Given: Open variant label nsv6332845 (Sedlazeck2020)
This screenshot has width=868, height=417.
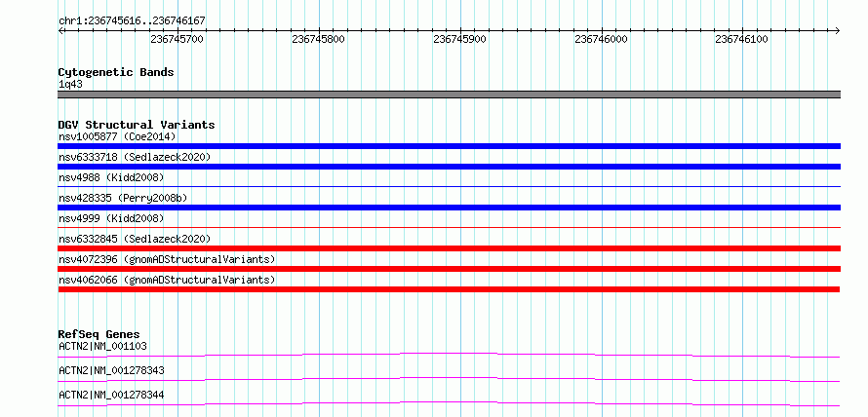Looking at the screenshot, I should [135, 239].
